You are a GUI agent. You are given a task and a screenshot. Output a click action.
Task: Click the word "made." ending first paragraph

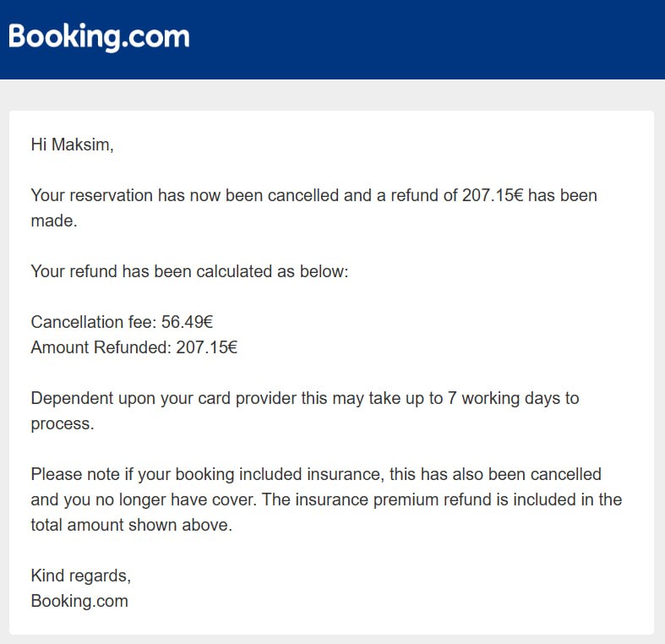pos(54,221)
